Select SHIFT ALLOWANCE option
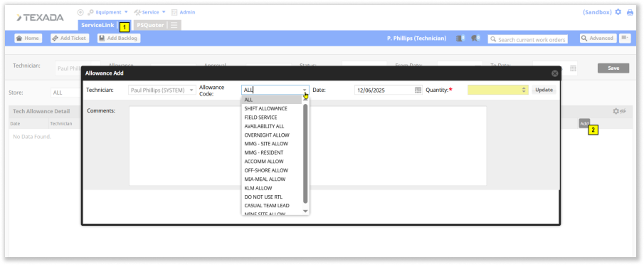Viewport: 644px width, 265px height. 272,108
